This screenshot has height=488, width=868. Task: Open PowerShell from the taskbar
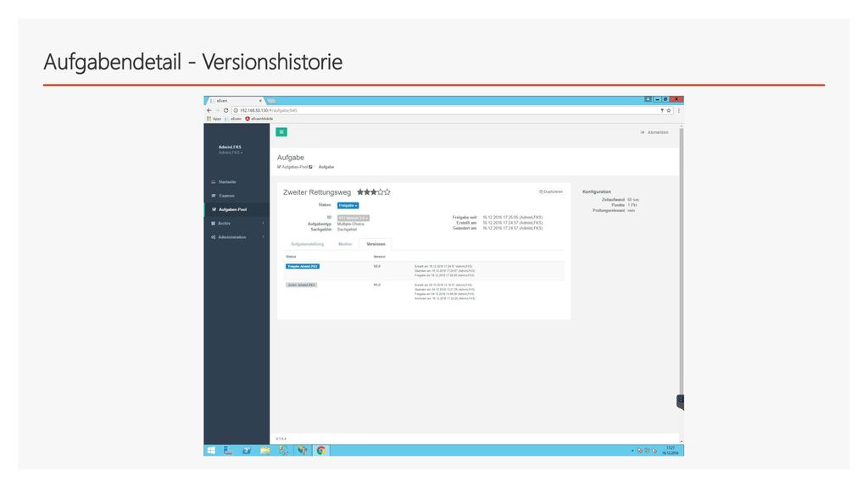tap(247, 451)
